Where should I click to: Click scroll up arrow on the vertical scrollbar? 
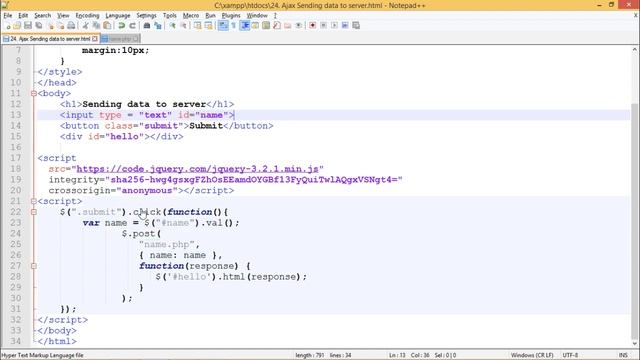[635, 50]
